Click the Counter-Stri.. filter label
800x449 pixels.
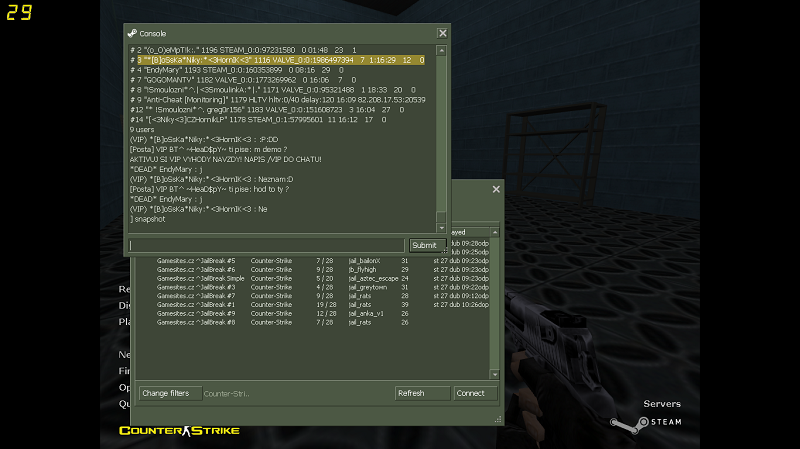point(227,393)
